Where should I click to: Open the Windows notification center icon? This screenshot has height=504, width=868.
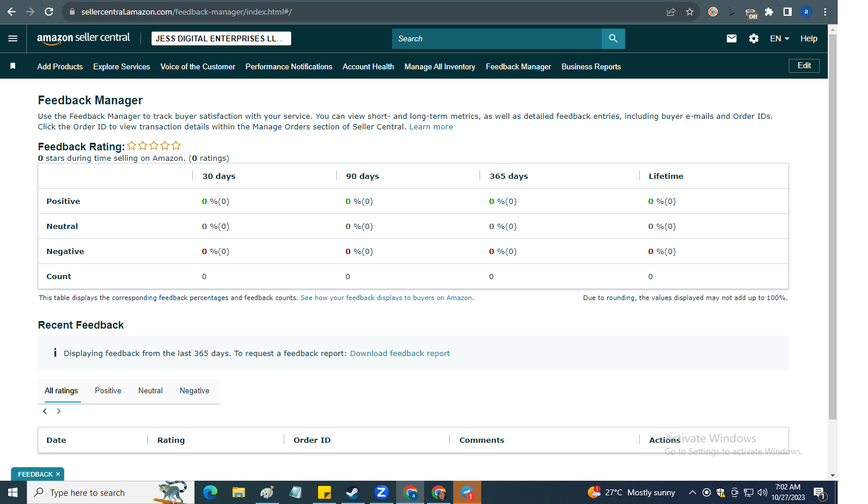pos(820,493)
